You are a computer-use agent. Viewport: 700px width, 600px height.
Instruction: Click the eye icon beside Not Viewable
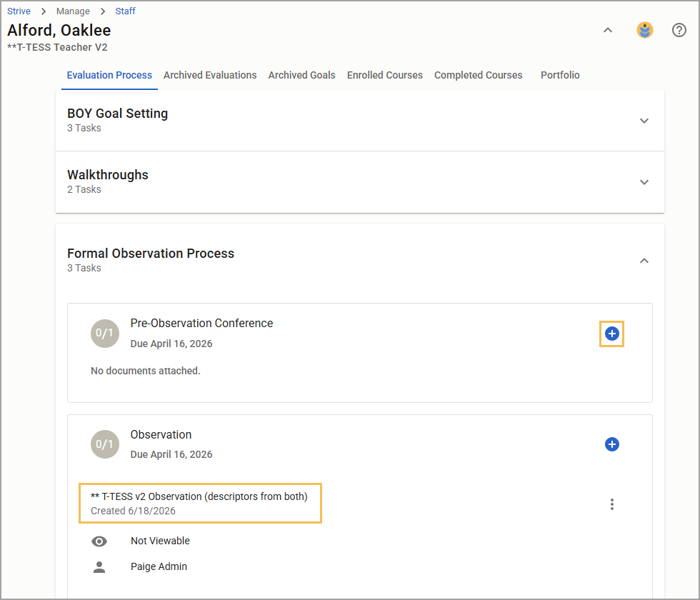[x=99, y=541]
